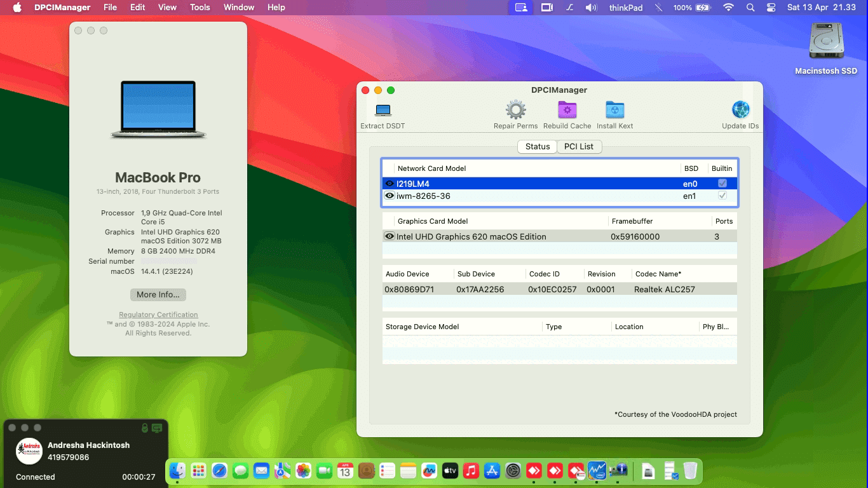Open the Window menu
This screenshot has width=868, height=488.
[239, 8]
